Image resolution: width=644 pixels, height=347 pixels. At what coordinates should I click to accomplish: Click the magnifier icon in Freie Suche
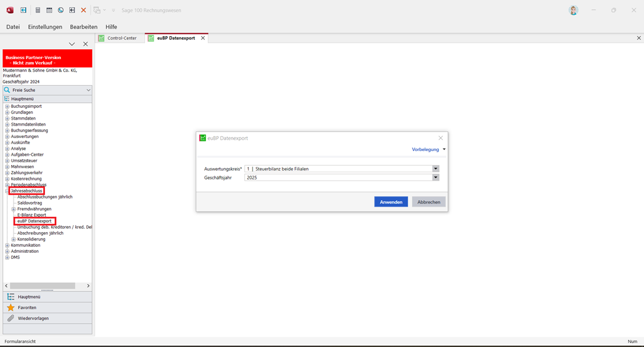(x=7, y=90)
